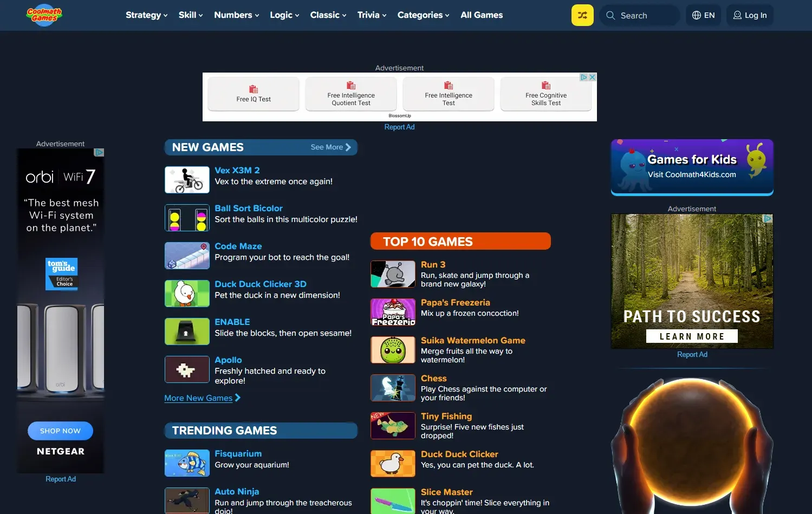The width and height of the screenshot is (812, 514).
Task: Click the magnifier icon in Search
Action: coord(610,15)
